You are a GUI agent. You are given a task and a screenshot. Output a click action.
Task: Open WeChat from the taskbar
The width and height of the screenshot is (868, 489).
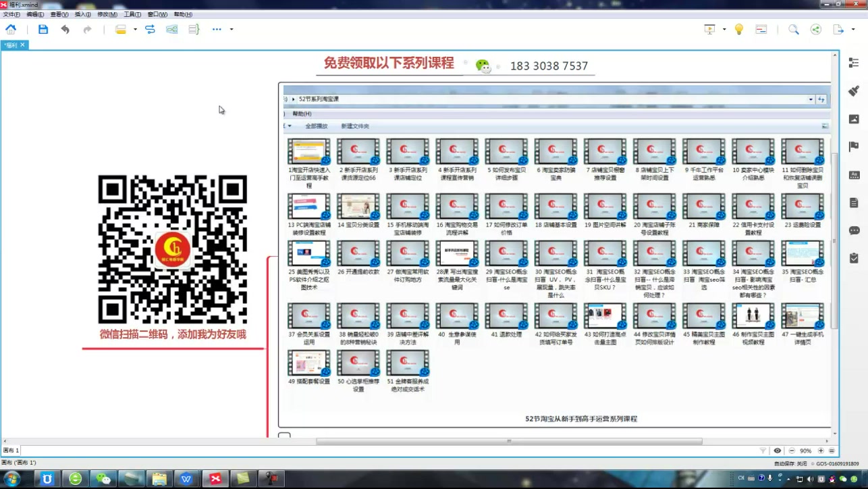[103, 479]
